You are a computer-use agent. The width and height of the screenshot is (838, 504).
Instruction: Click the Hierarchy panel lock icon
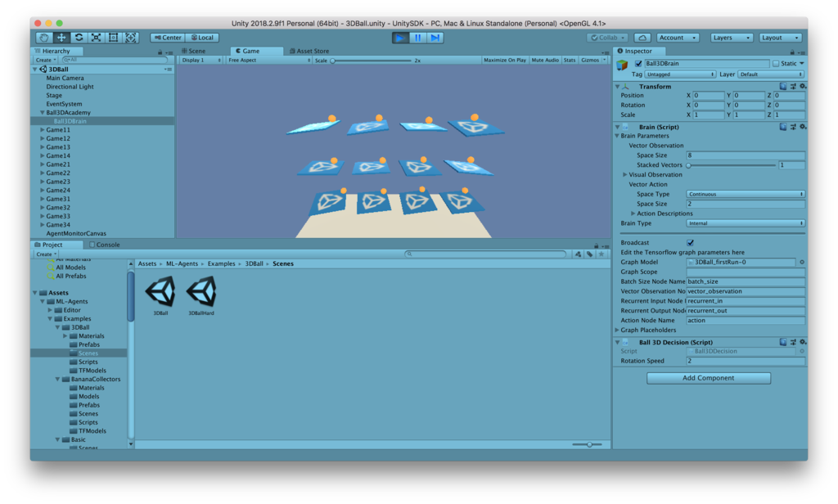point(160,52)
